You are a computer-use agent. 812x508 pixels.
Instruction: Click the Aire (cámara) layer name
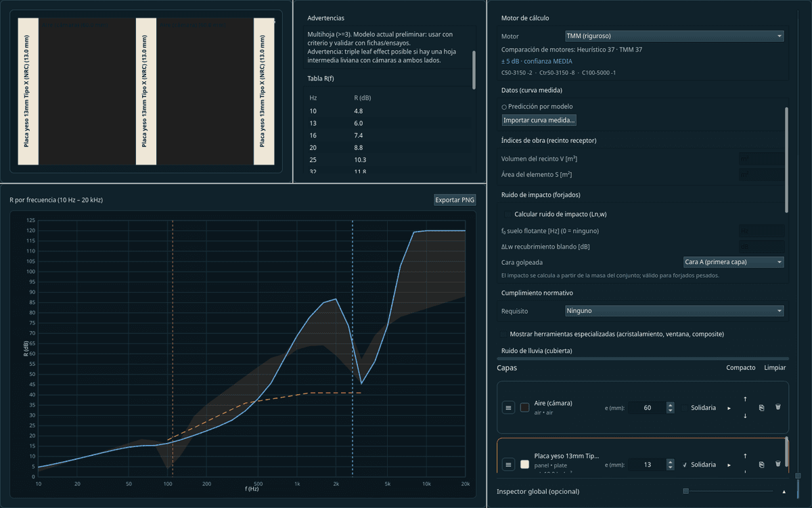[554, 403]
